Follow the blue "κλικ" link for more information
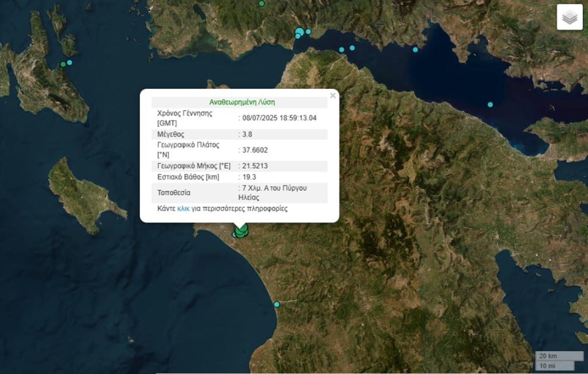This screenshot has width=588, height=374. coord(183,209)
